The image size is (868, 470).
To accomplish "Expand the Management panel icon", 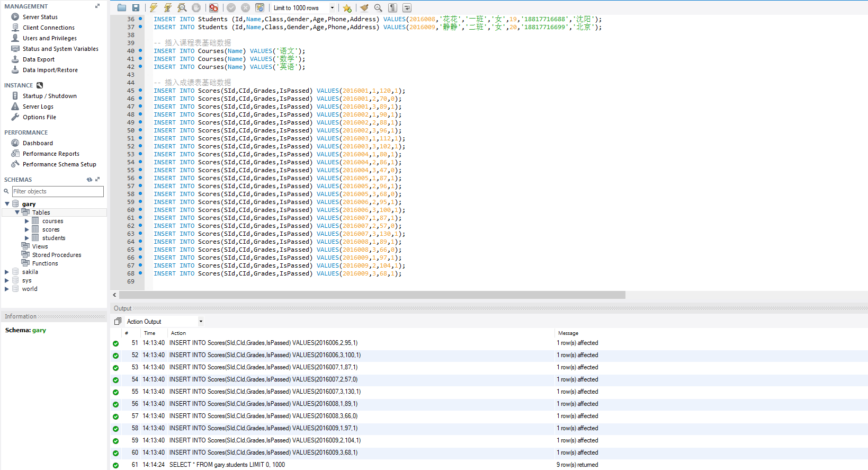I will point(97,6).
